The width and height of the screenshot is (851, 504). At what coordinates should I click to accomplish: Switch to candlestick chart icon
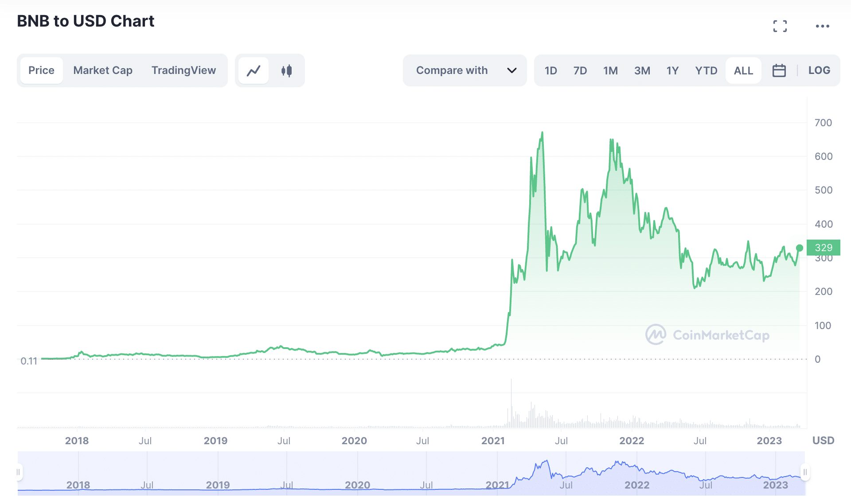(287, 70)
